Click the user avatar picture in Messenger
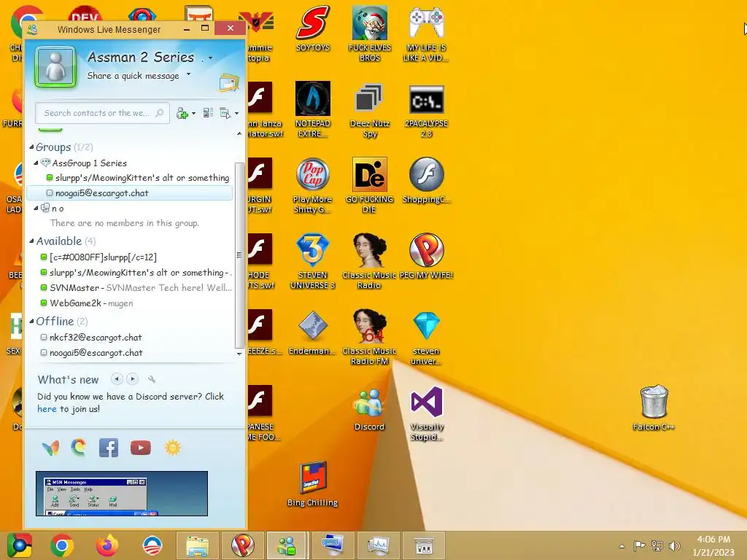The width and height of the screenshot is (747, 560). pos(55,66)
